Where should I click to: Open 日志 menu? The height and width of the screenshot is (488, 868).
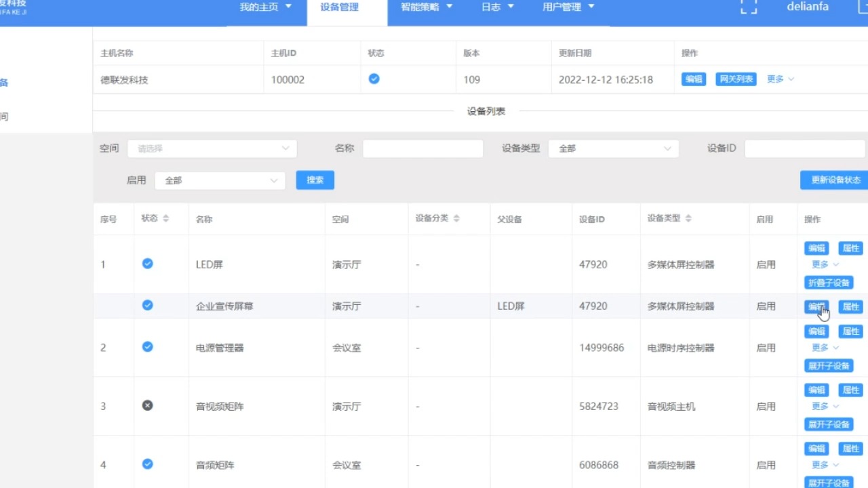click(498, 7)
